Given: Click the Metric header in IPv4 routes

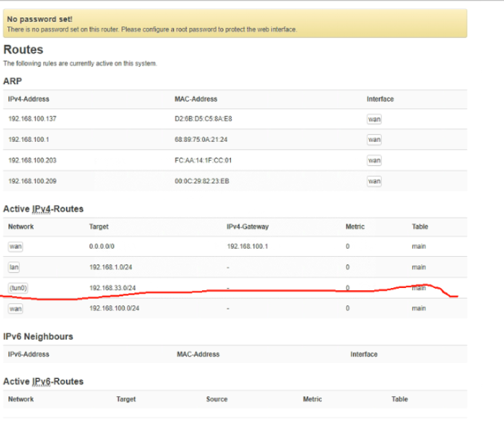Looking at the screenshot, I should click(355, 227).
